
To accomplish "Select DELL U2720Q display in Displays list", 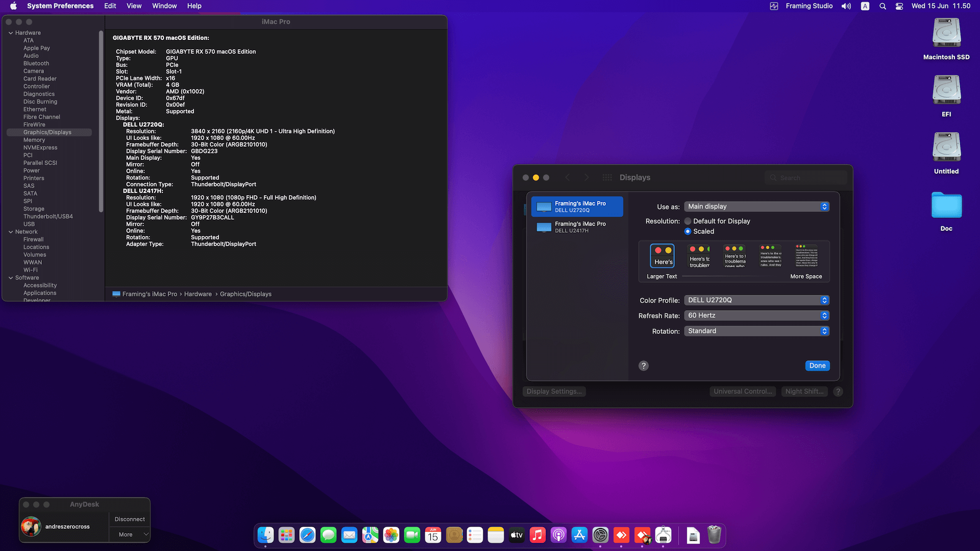I will [577, 207].
